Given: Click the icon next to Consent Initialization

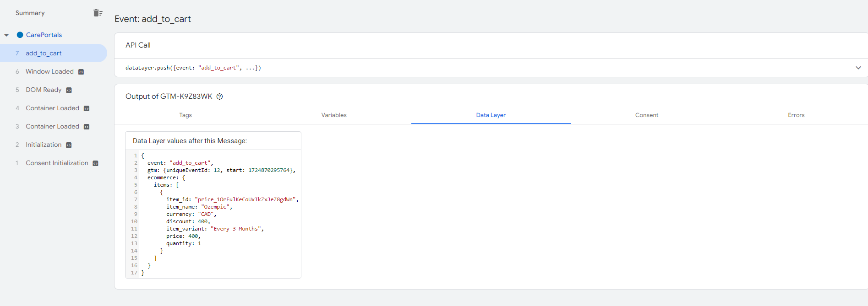Looking at the screenshot, I should point(95,163).
